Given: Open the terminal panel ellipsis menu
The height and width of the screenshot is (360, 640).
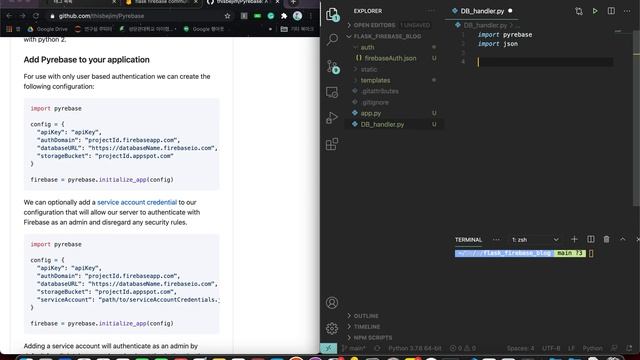Looking at the screenshot, I should coord(496,240).
